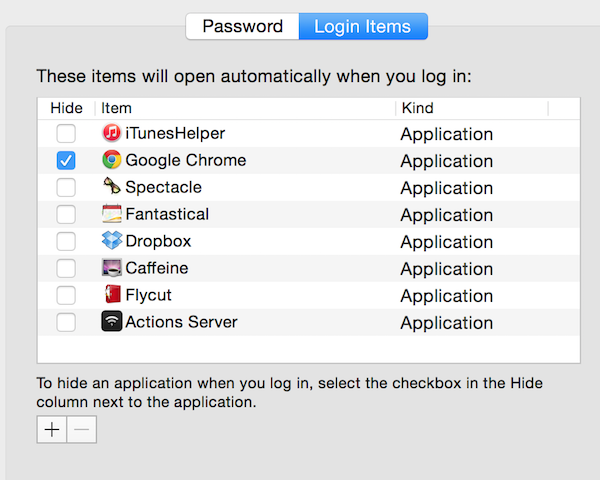Click the Spectacle glasses icon
Viewport: 600px width, 480px height.
click(x=112, y=187)
